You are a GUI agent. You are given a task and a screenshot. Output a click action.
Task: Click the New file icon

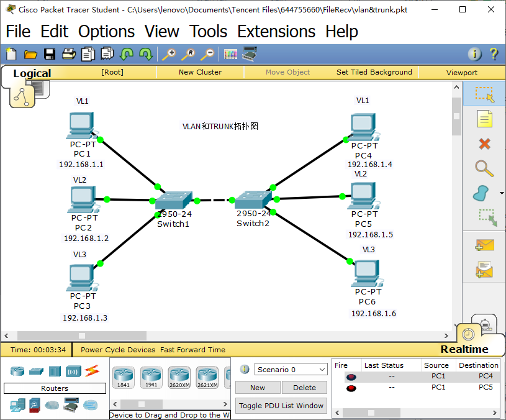11,54
